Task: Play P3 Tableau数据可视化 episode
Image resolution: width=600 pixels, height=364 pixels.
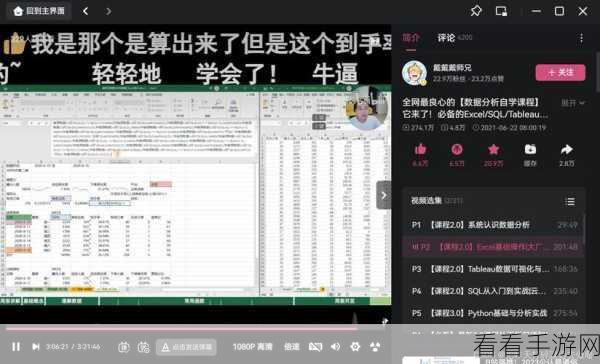Action: 494,269
